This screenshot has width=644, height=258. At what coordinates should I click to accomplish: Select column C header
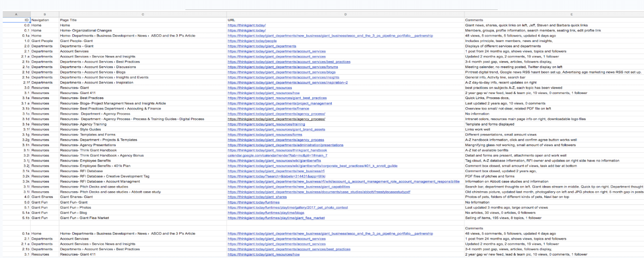coord(143,15)
